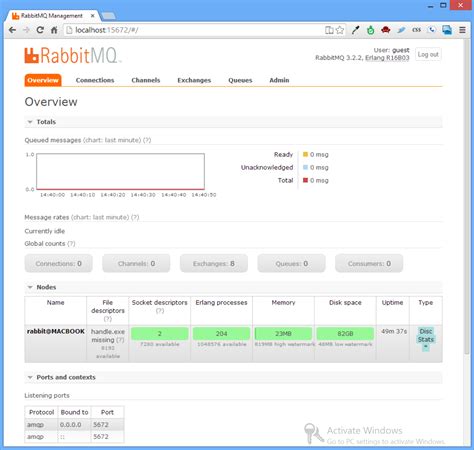Click the Listening ports heading
This screenshot has height=450, width=474.
47,395
